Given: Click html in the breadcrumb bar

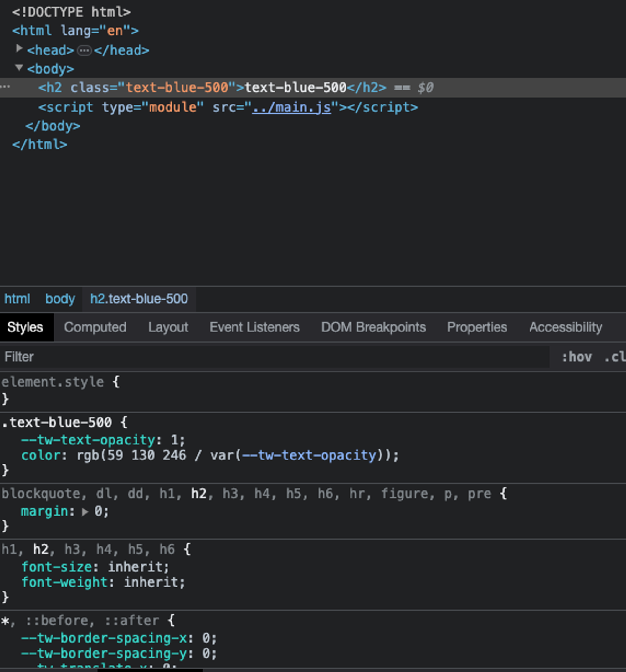Looking at the screenshot, I should click(x=17, y=299).
